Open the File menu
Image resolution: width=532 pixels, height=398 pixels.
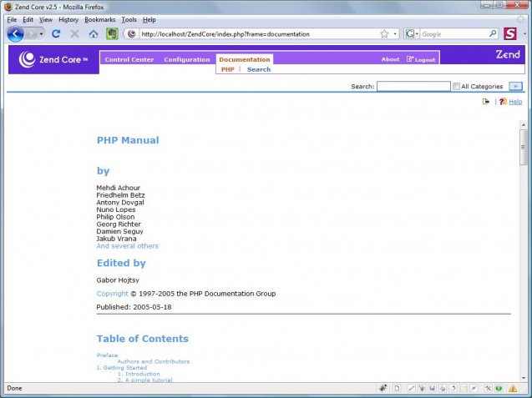point(12,20)
